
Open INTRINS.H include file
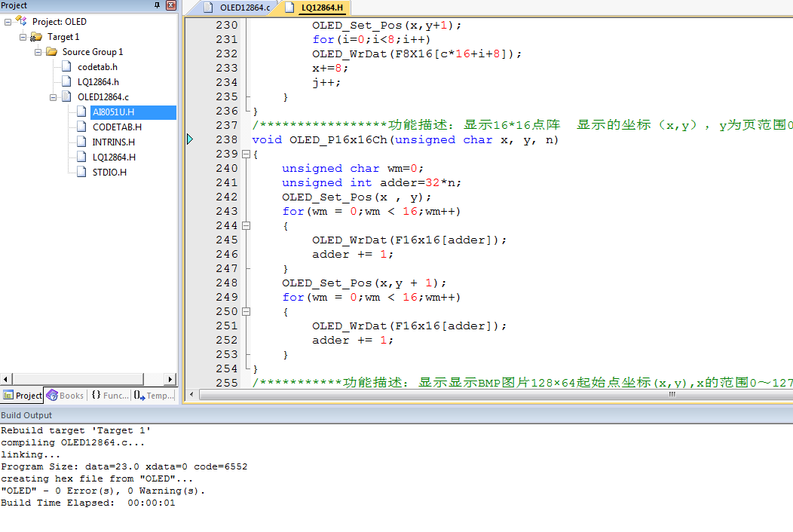tap(113, 142)
